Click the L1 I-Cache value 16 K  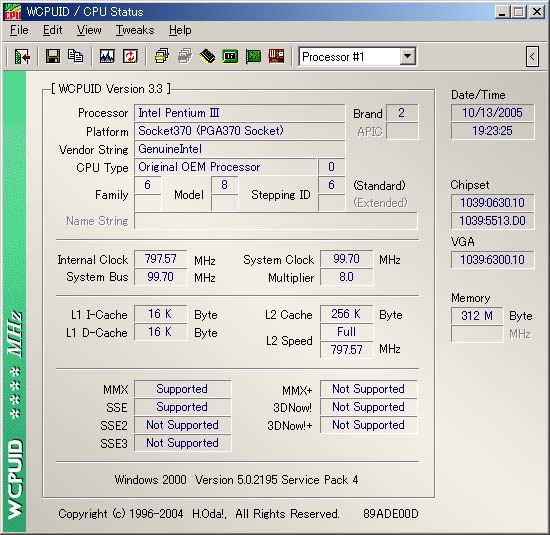tap(161, 314)
